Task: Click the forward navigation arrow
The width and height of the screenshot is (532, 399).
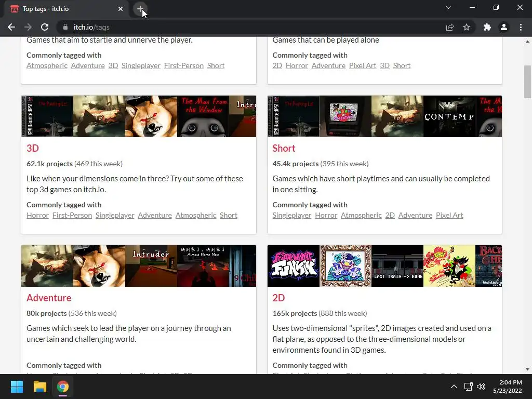Action: 28,27
